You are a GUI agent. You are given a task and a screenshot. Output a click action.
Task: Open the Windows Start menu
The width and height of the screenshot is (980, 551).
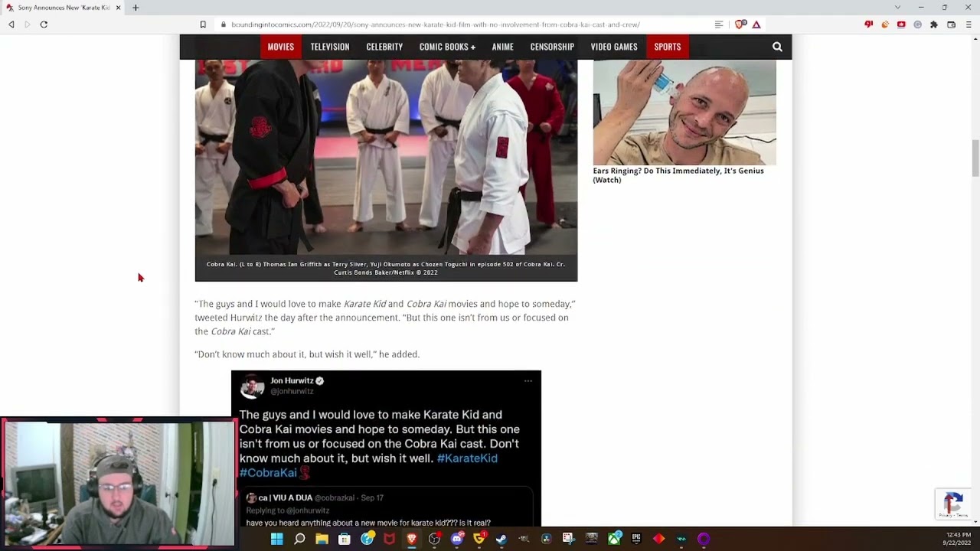[277, 539]
